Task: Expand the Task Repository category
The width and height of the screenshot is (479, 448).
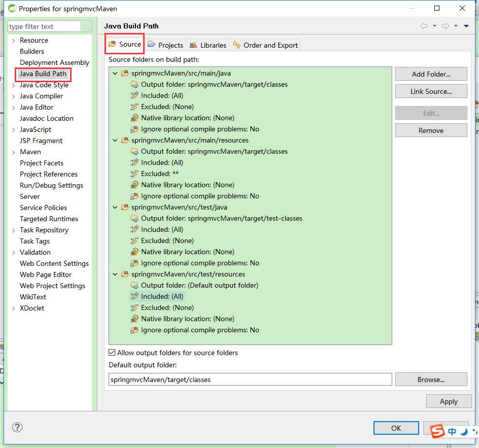Action: [13, 230]
